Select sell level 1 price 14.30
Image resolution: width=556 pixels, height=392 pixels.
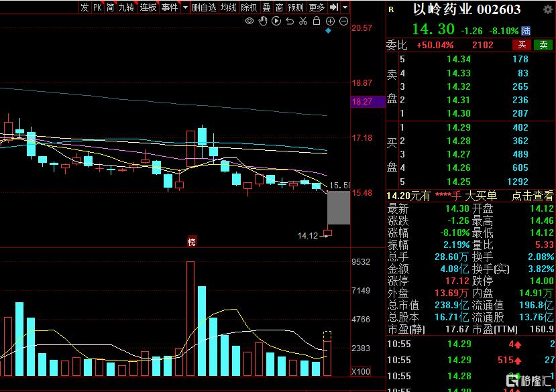(x=459, y=113)
